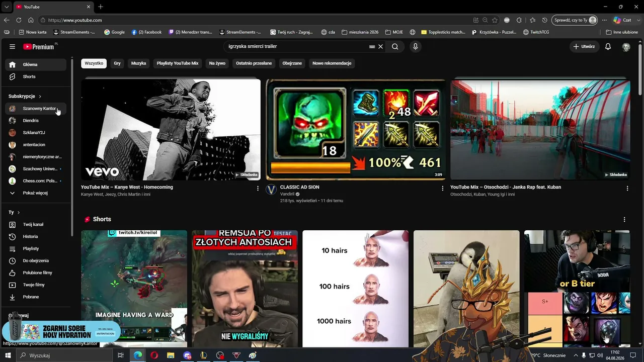Open the Windows Start menu
This screenshot has width=644, height=362.
(8, 355)
